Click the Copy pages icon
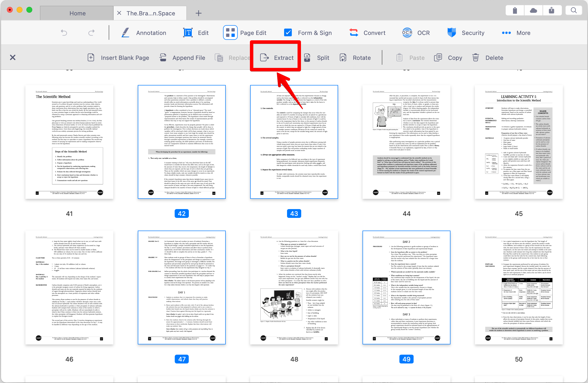This screenshot has width=588, height=383. click(438, 58)
